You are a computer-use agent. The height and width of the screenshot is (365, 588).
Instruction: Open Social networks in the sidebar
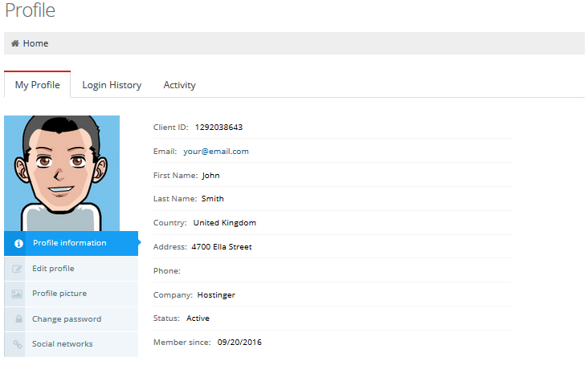[x=71, y=344]
